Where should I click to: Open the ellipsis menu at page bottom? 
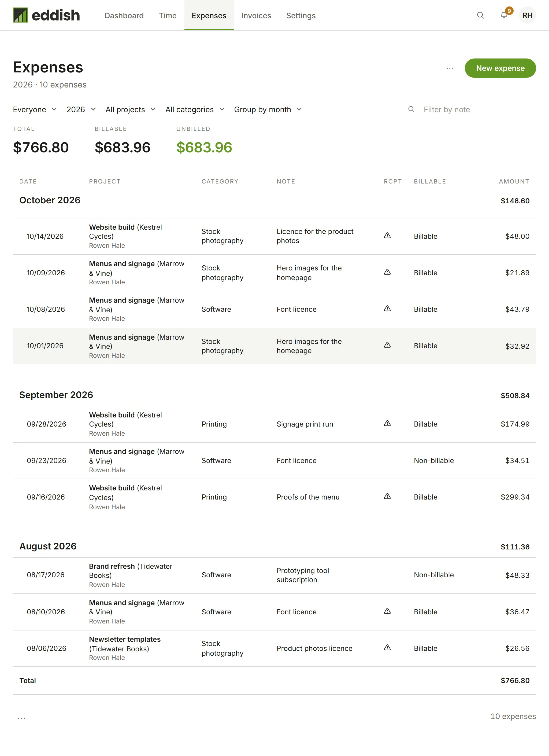(22, 718)
